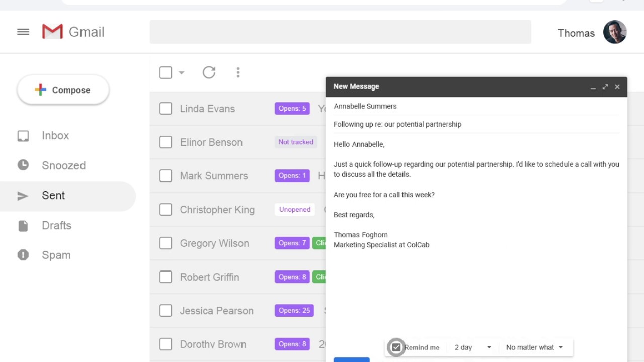The width and height of the screenshot is (644, 362).
Task: Check the Mark Summers email checkbox
Action: point(166,176)
